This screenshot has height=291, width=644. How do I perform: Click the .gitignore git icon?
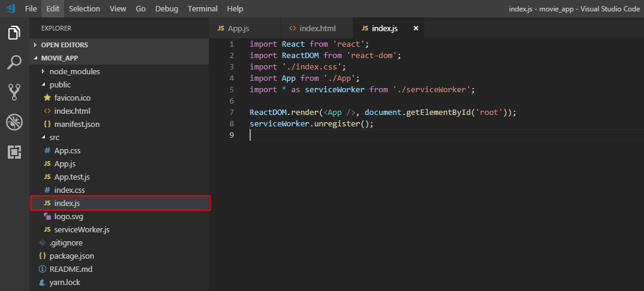coord(42,242)
